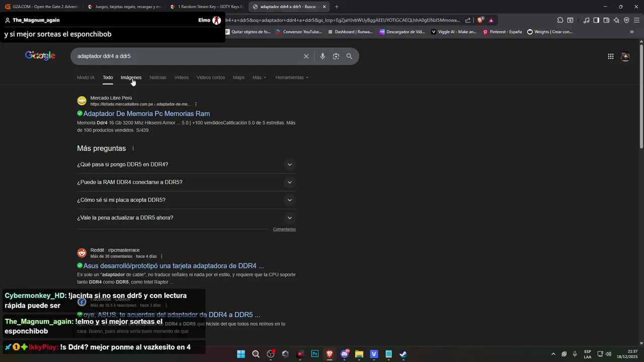Screen dimensions: 644x362
Task: Expand '¿Qué pasa si pongo DDR5 en DDR4?'
Action: coord(186,164)
